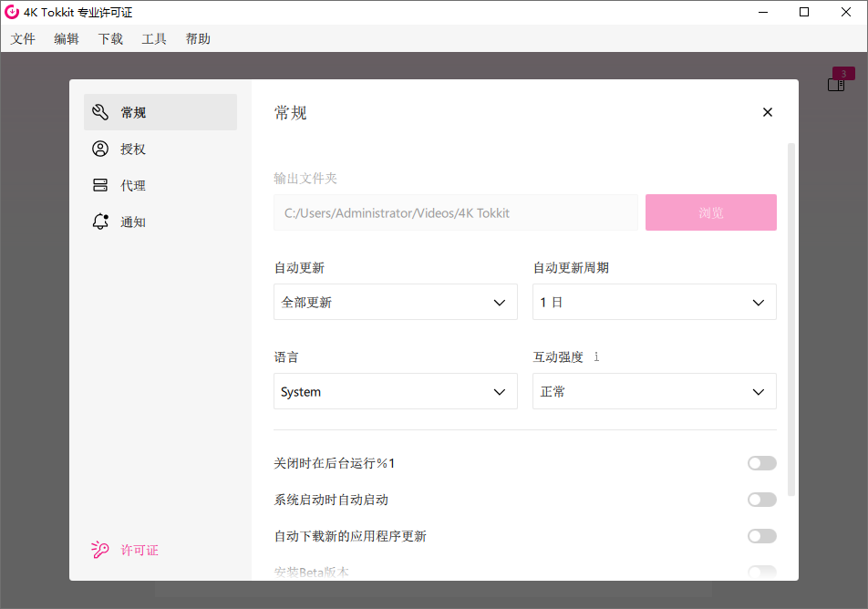Open the 常规 wrench icon in sidebar
Screen dimensions: 868x609
point(100,112)
